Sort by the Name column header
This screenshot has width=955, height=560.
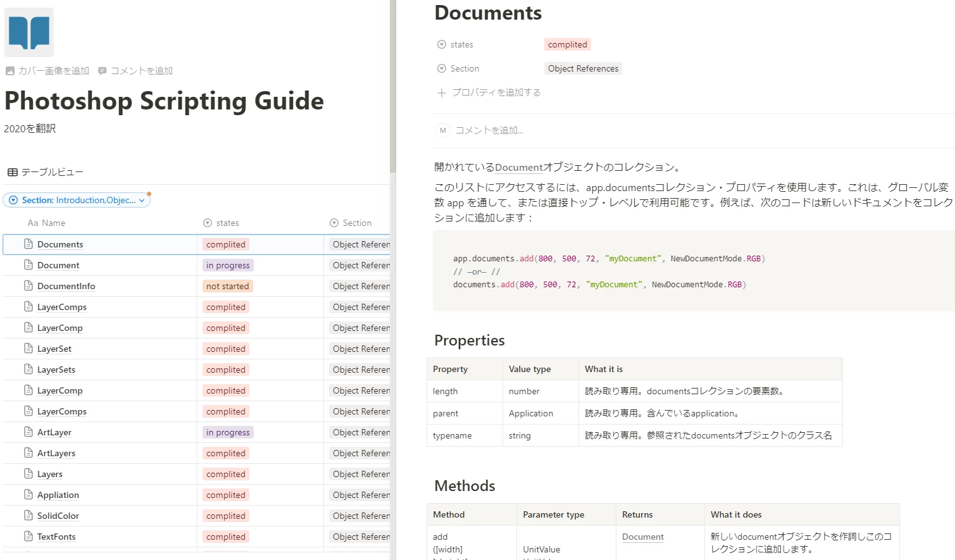47,223
